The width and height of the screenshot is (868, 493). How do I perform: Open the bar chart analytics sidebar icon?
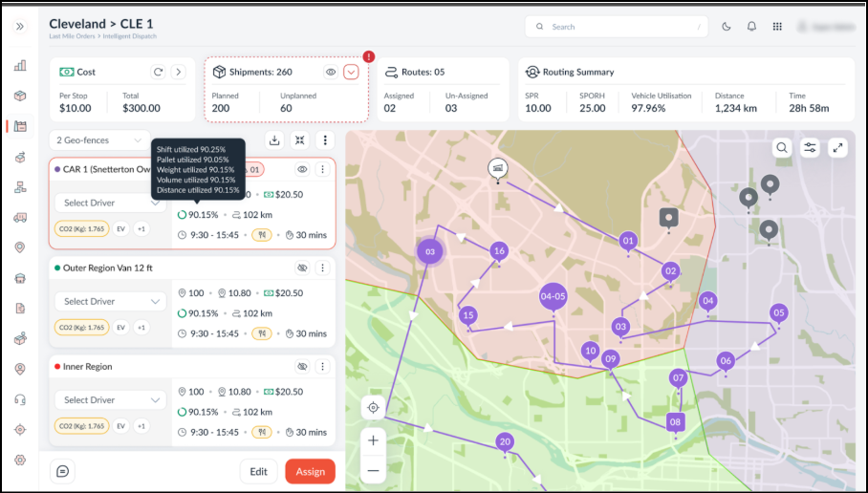(20, 66)
